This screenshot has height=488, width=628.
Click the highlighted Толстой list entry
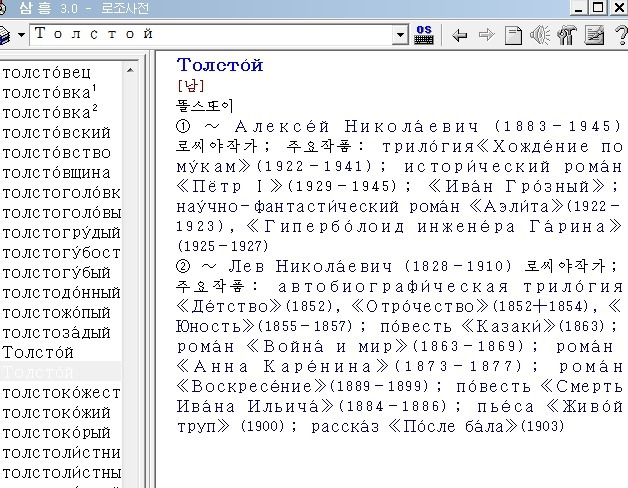point(60,373)
